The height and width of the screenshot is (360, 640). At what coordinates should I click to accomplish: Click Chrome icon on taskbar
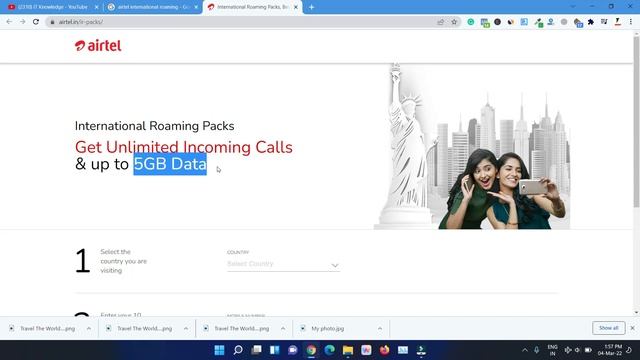(x=311, y=350)
